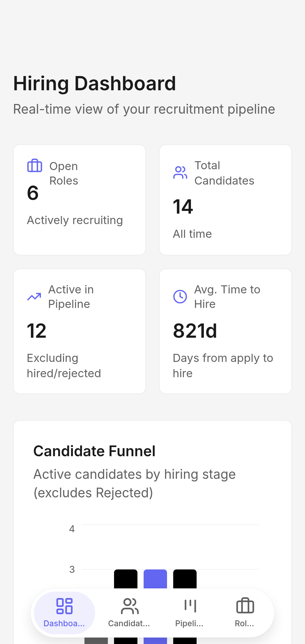Open the Open Roles stat card

coord(80,200)
